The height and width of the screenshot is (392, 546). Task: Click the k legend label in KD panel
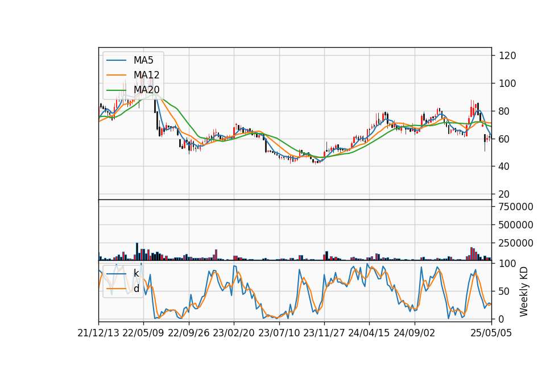[x=136, y=273]
